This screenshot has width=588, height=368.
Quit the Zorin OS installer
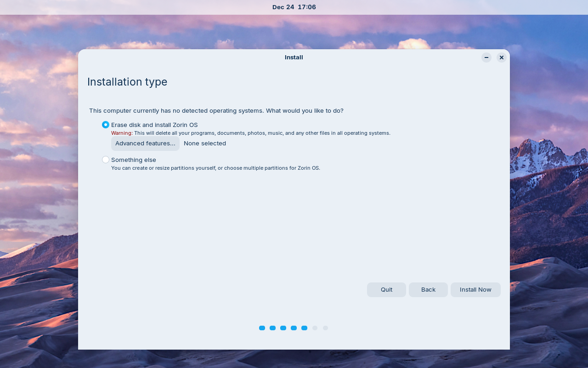(386, 290)
